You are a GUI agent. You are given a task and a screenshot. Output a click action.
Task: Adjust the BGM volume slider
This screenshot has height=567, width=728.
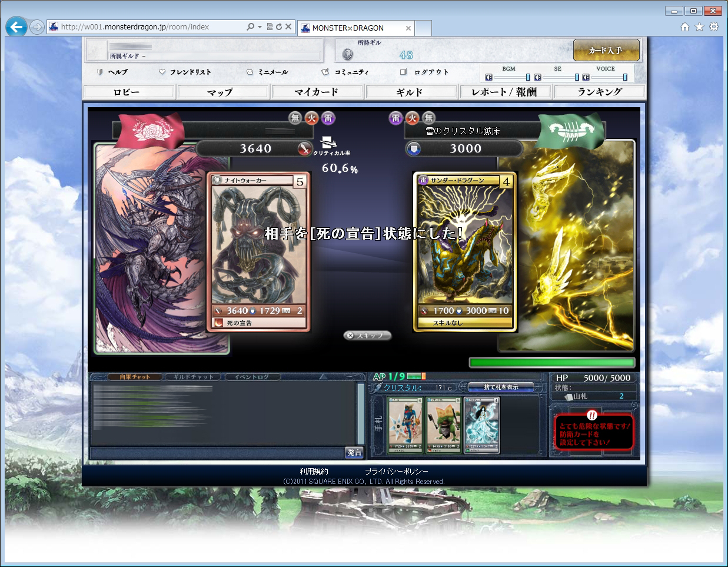[x=511, y=77]
